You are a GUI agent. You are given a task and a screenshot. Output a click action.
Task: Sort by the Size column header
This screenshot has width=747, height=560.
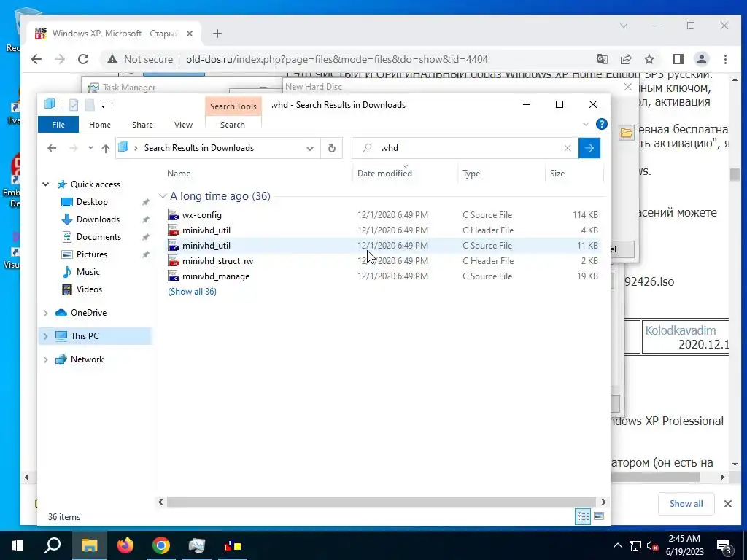click(x=557, y=174)
